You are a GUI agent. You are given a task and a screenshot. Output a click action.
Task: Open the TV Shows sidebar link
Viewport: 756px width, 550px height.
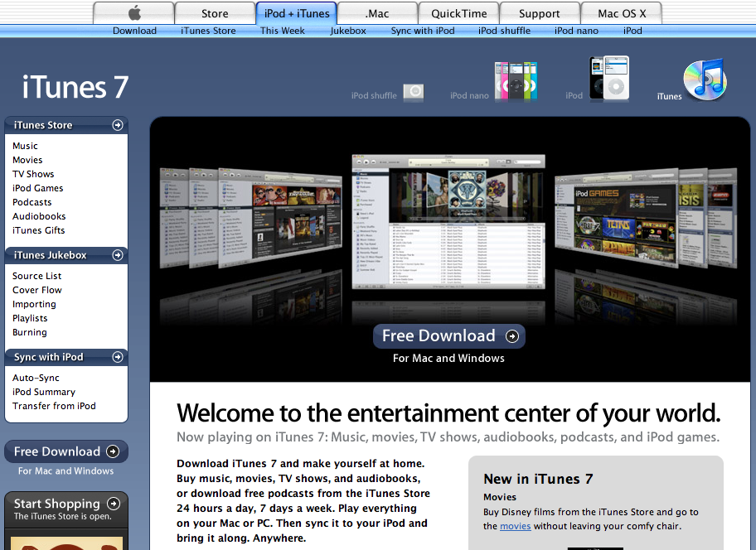tap(33, 174)
